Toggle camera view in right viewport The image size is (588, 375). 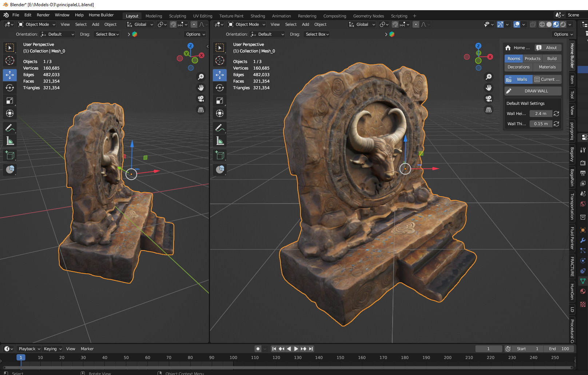point(489,99)
